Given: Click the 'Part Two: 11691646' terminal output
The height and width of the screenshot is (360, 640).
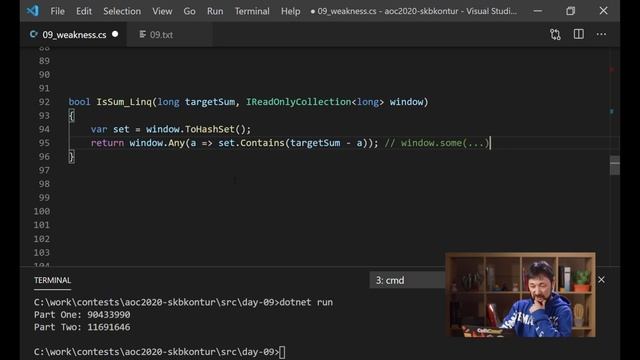Looking at the screenshot, I should click(82, 327).
